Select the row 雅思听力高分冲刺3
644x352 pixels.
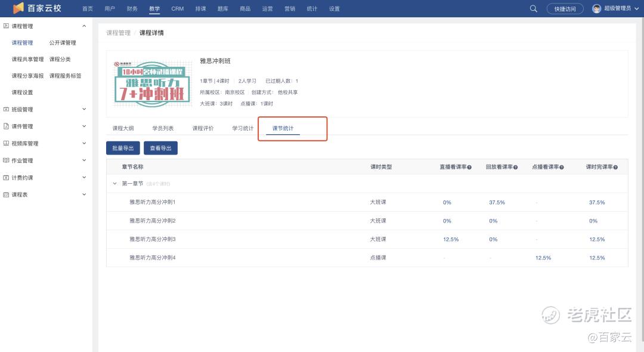[x=367, y=239]
